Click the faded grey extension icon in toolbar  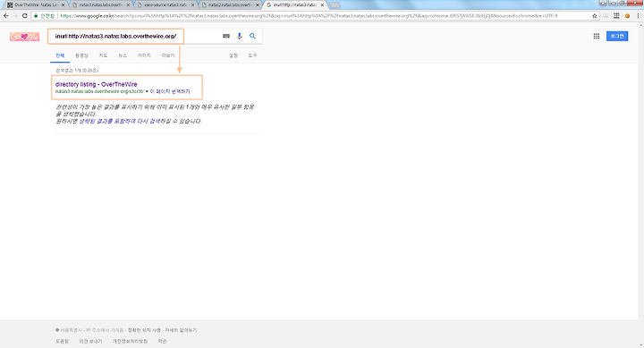pyautogui.click(x=606, y=15)
